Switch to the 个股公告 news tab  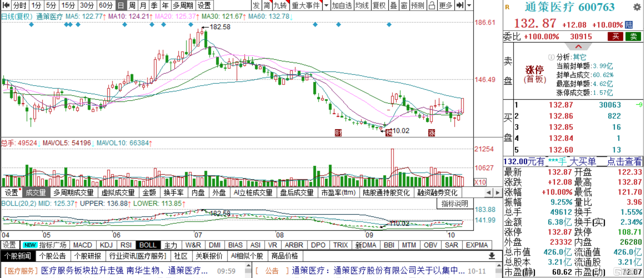tap(53, 256)
